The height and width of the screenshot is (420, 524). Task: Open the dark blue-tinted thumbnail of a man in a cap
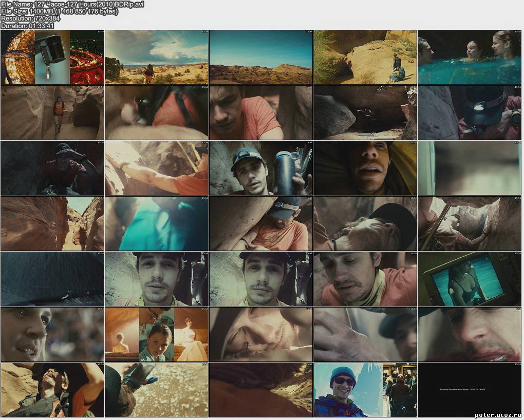pyautogui.click(x=52, y=168)
